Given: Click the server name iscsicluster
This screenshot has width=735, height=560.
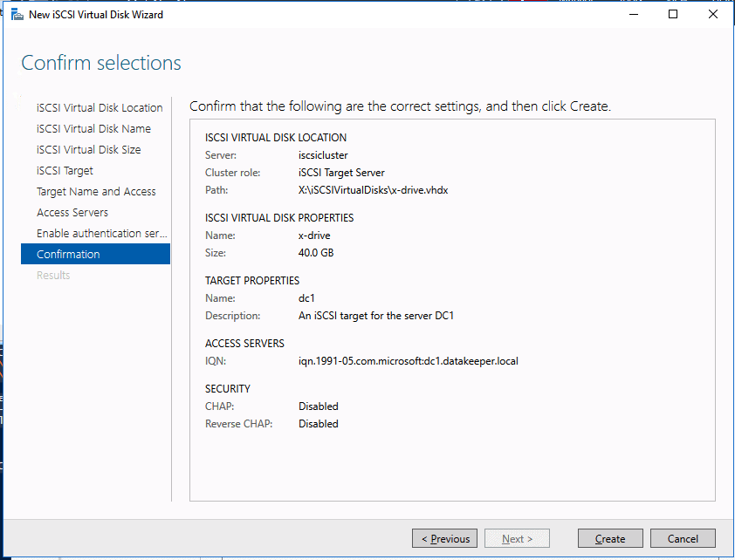Looking at the screenshot, I should 323,155.
